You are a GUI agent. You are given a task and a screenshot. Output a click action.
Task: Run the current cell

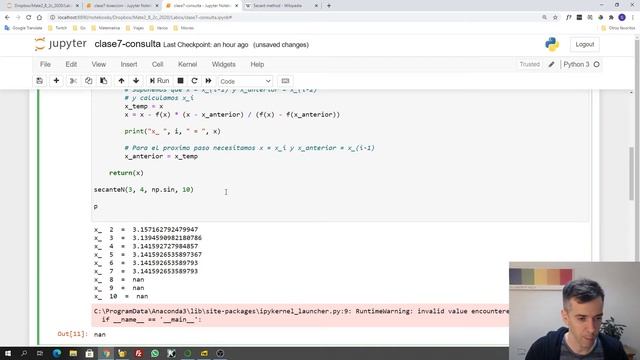(x=159, y=81)
